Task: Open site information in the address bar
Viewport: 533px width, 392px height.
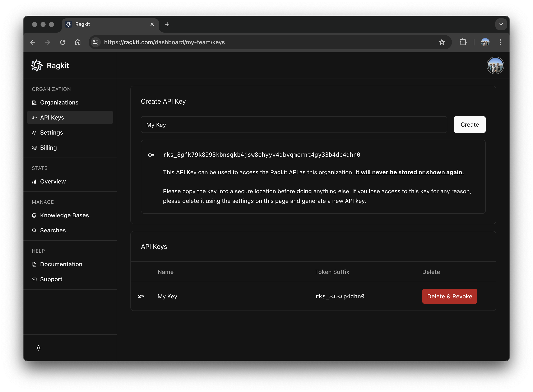Action: (x=96, y=42)
